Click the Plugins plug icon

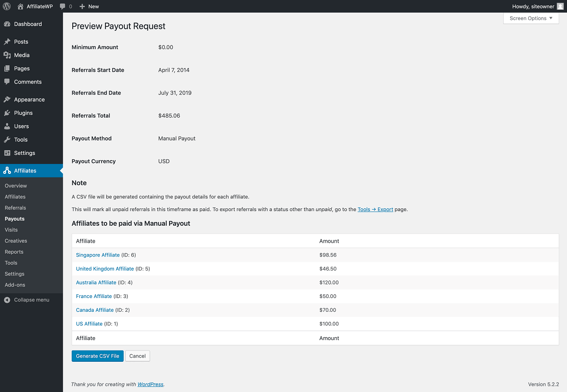click(7, 113)
